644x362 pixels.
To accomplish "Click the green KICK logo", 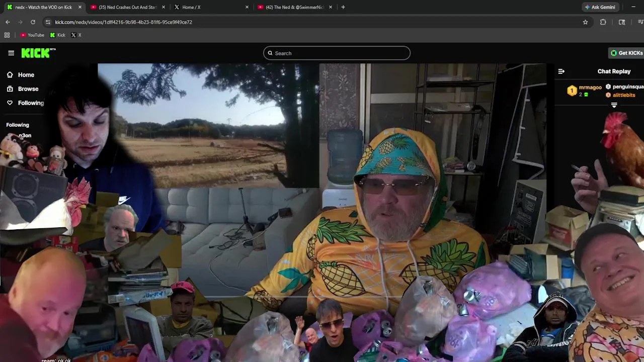I will (38, 53).
